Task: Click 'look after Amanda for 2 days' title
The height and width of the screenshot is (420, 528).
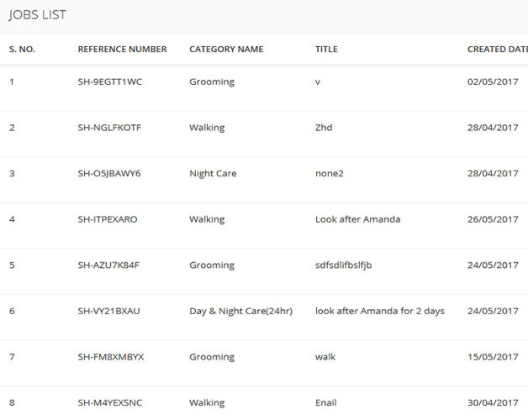Action: (379, 311)
